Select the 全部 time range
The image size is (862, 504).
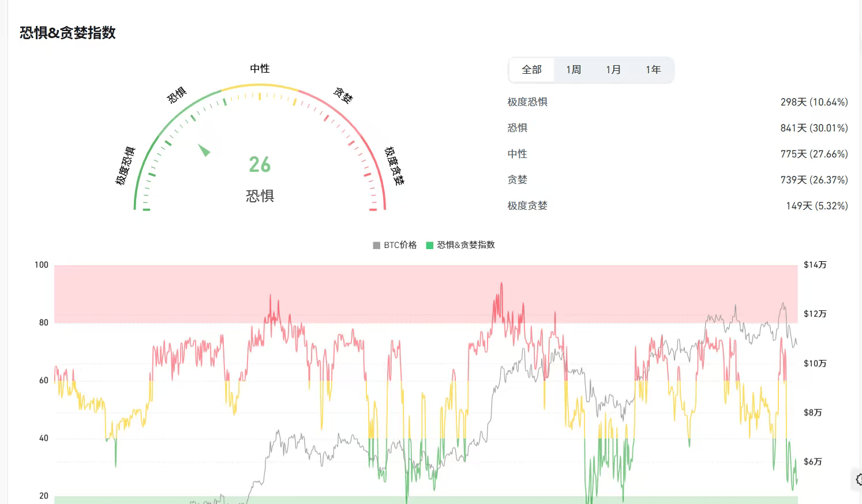coord(531,70)
